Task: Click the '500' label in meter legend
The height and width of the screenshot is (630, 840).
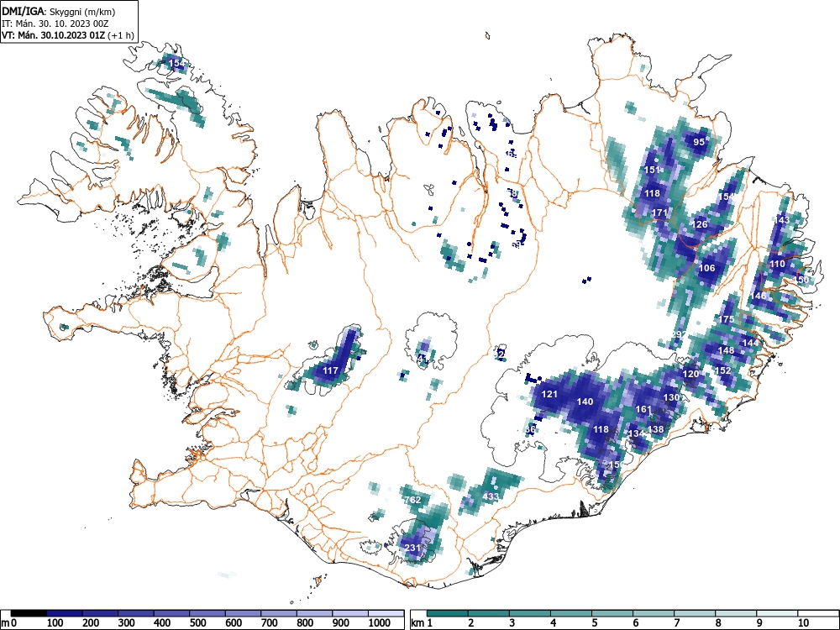Action: point(197,623)
